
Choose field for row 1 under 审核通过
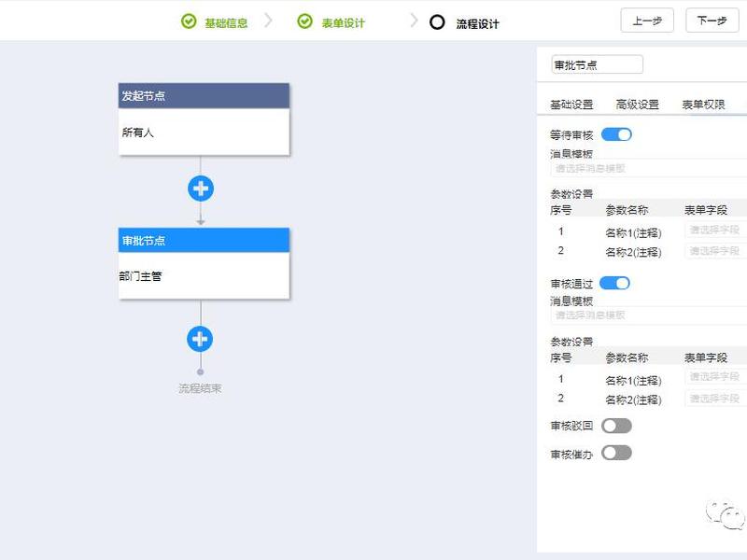[715, 377]
